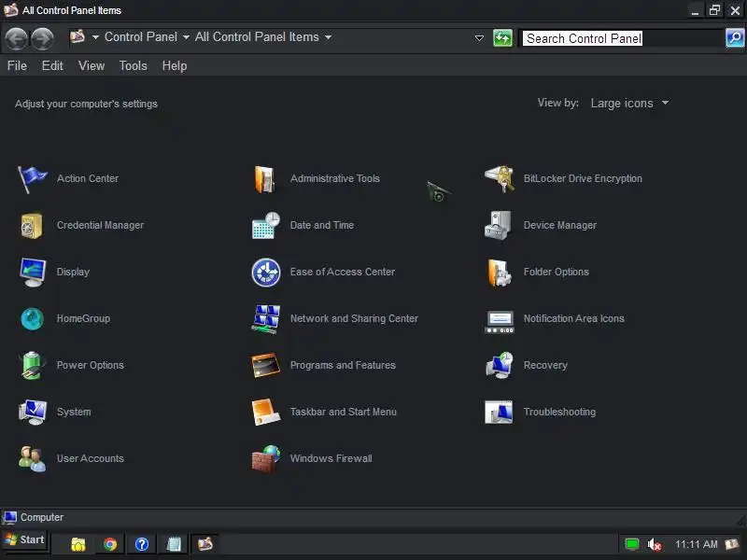Expand the View by Large icons dropdown

pyautogui.click(x=629, y=104)
